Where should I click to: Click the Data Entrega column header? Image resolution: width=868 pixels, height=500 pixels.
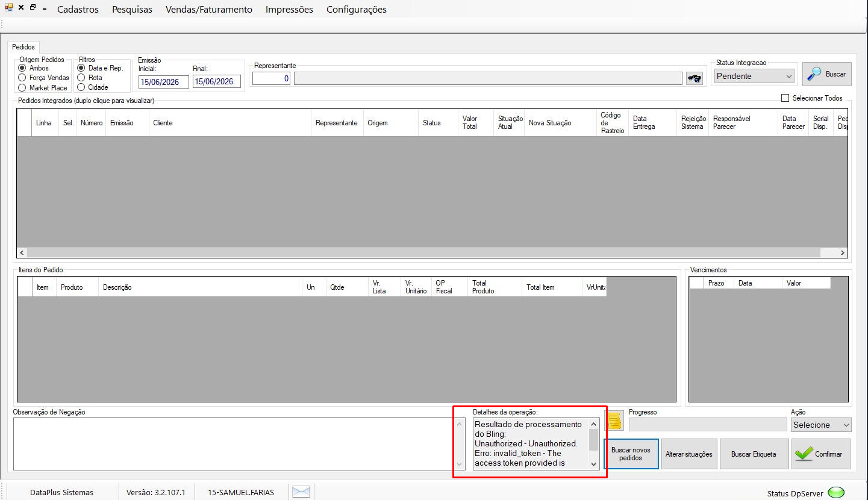pyautogui.click(x=652, y=123)
